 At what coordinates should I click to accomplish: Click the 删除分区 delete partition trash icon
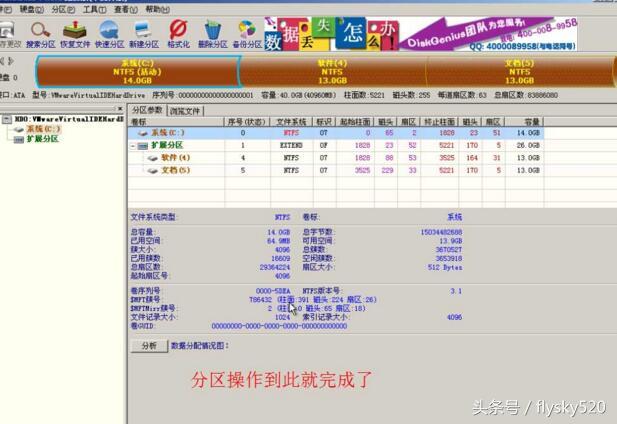[x=212, y=35]
